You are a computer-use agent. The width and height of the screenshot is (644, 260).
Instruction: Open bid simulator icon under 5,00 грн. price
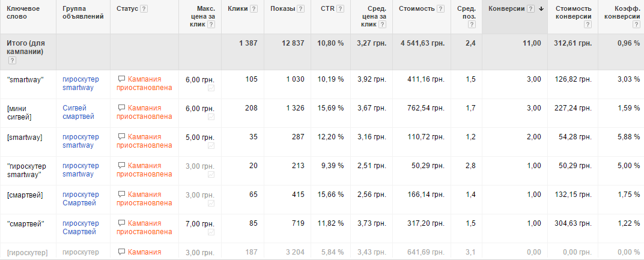211,146
